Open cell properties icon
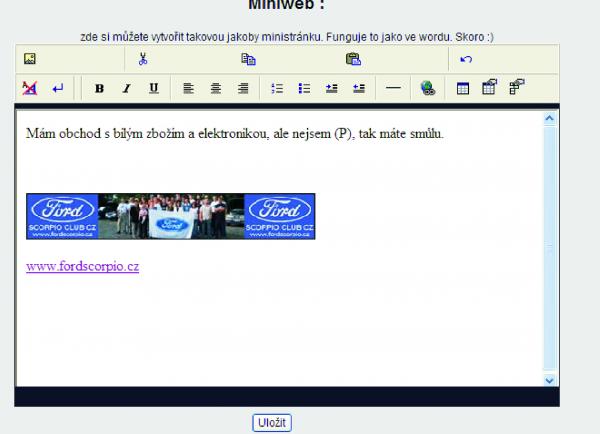Image resolution: width=600 pixels, height=434 pixels. click(x=517, y=87)
